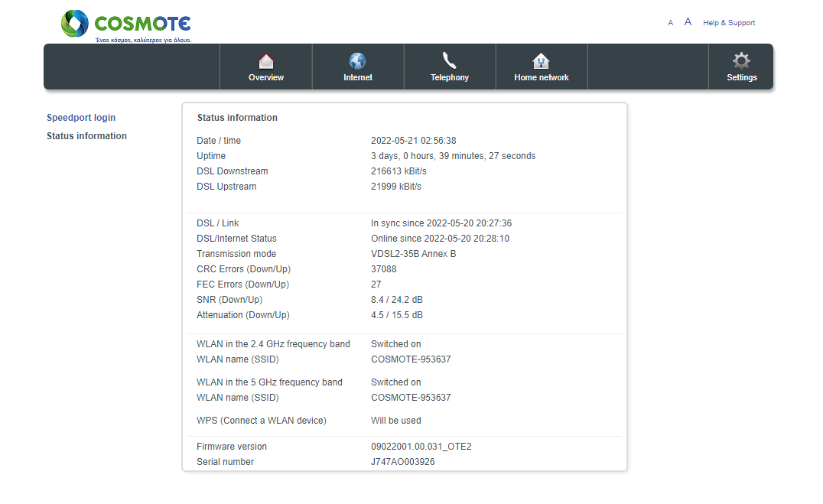The width and height of the screenshot is (823, 504).
Task: Click the WPS (Connect a WLAN device) label
Action: tap(262, 421)
